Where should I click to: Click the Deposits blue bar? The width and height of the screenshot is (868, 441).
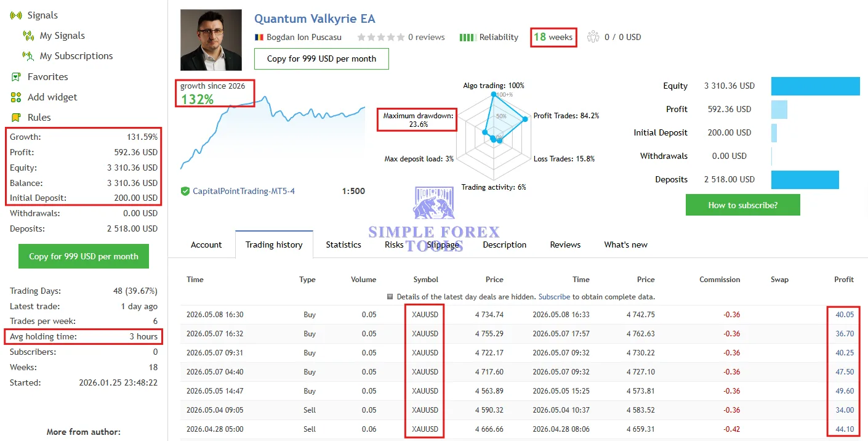[x=805, y=180]
